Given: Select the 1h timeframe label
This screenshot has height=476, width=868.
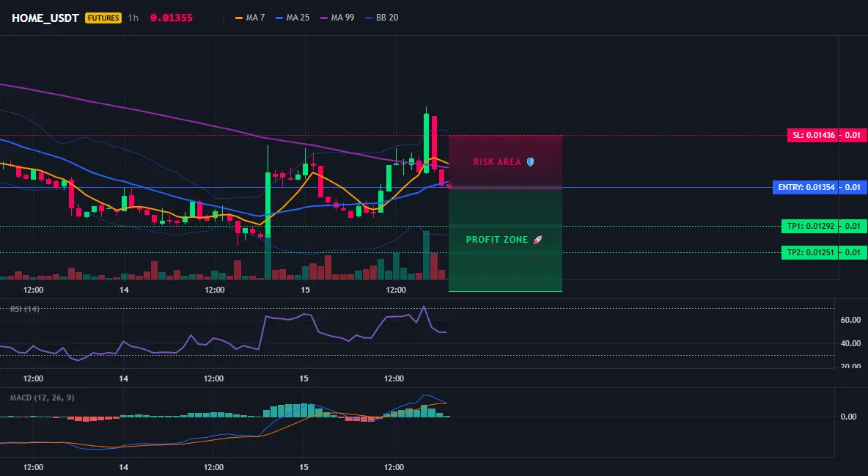Looking at the screenshot, I should point(133,18).
